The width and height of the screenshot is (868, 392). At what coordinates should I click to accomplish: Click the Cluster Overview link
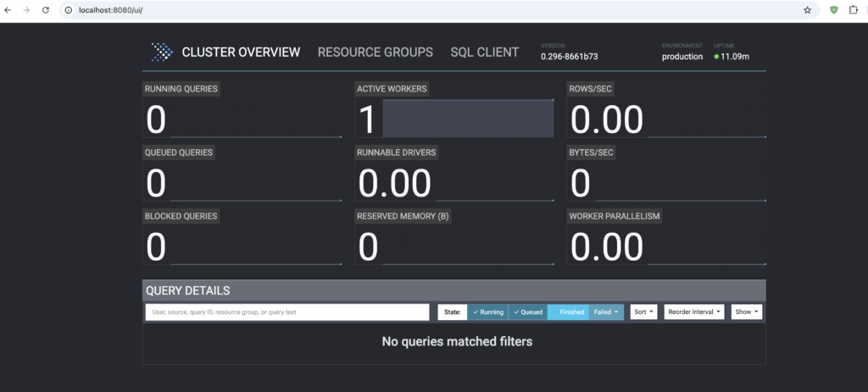tap(241, 52)
